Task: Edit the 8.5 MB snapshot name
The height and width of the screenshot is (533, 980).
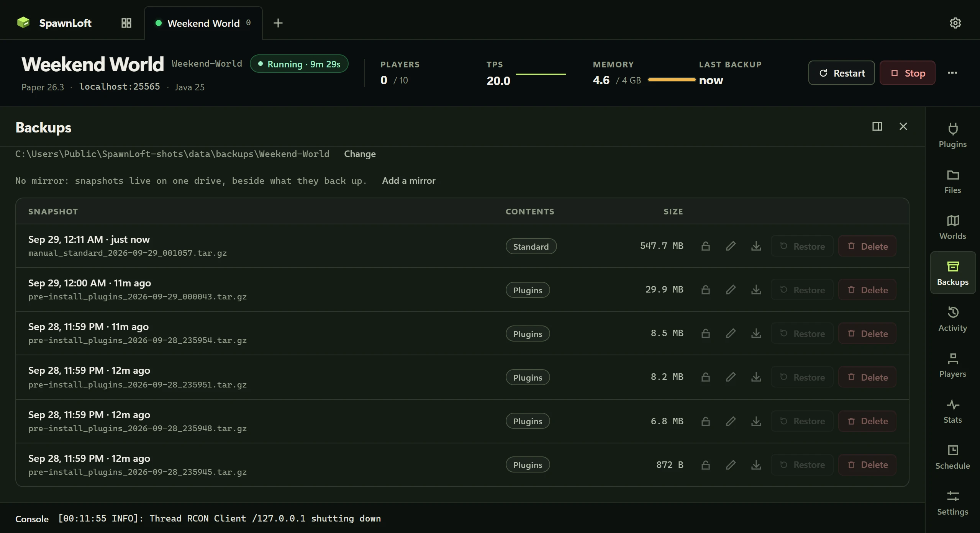Action: tap(731, 333)
